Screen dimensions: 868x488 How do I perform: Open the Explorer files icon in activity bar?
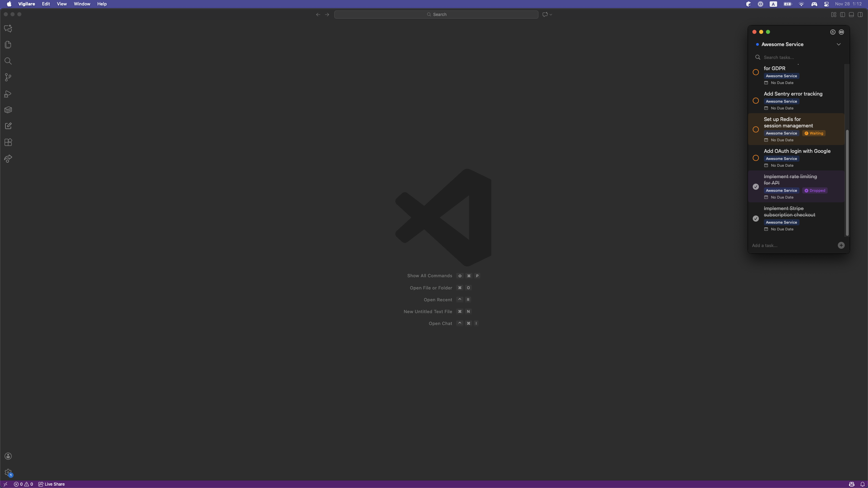click(8, 45)
